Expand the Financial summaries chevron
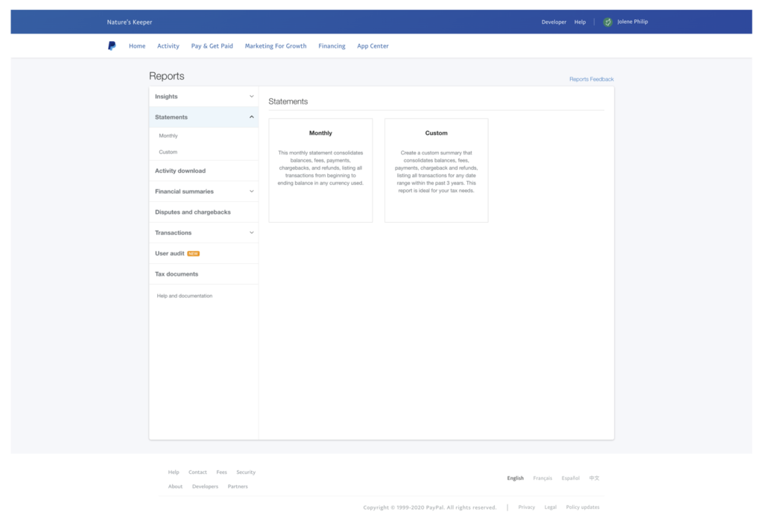Viewport: 763px width, 532px height. 252,191
